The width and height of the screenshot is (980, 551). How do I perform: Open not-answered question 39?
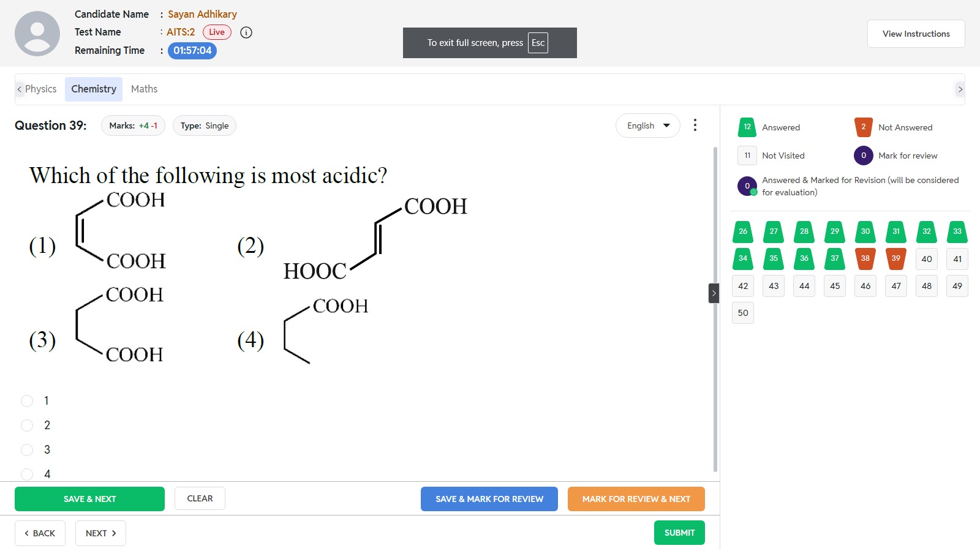tap(896, 258)
